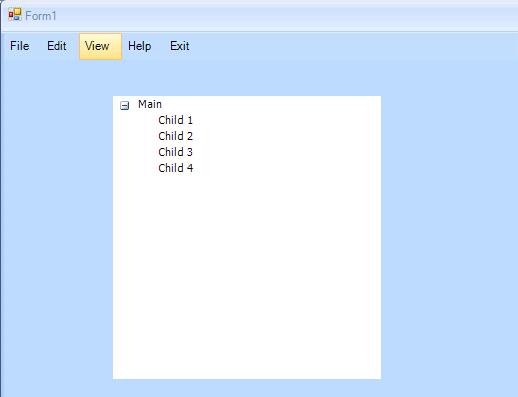Collapse the Main tree node
518x397 pixels.
(x=124, y=106)
